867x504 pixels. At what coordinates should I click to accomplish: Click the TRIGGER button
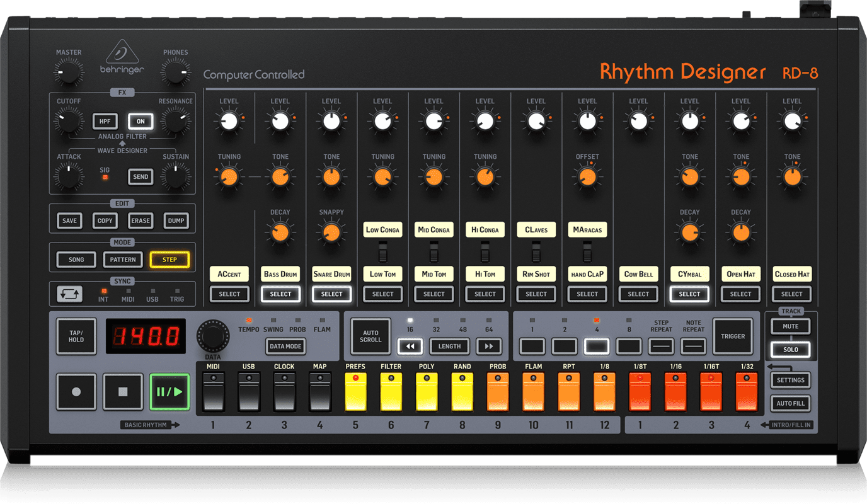pyautogui.click(x=732, y=336)
